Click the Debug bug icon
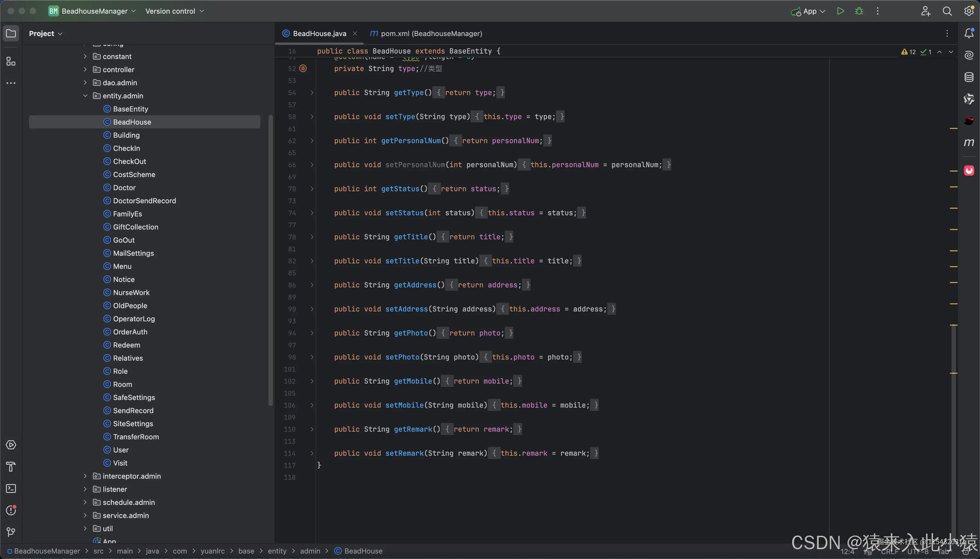Image resolution: width=980 pixels, height=559 pixels. coord(859,11)
